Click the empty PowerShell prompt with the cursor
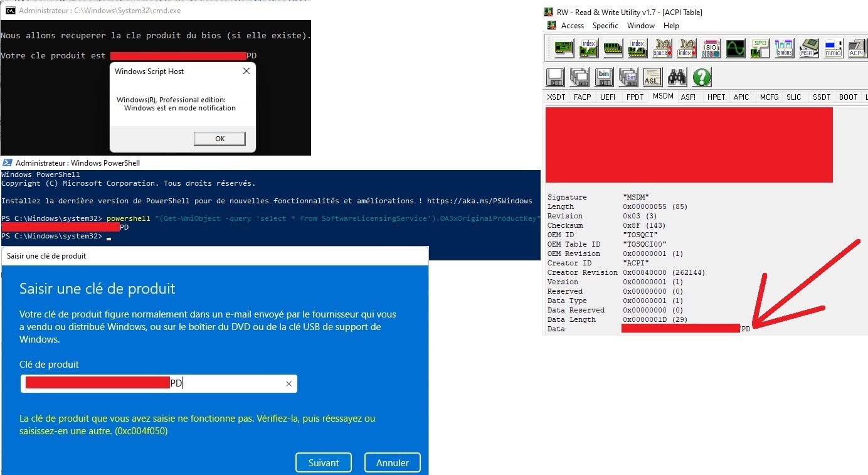 click(56, 237)
